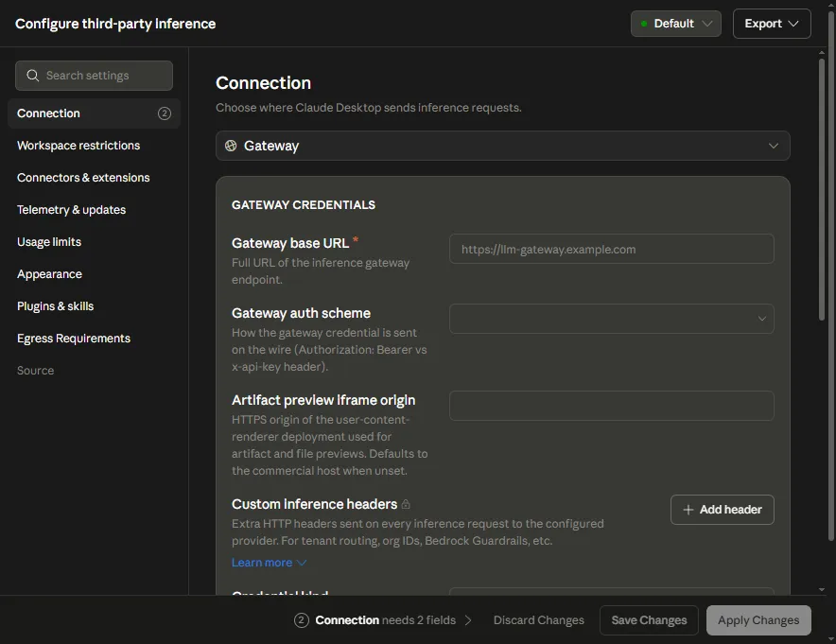
Task: Click the plus icon in Add header
Action: 688,510
